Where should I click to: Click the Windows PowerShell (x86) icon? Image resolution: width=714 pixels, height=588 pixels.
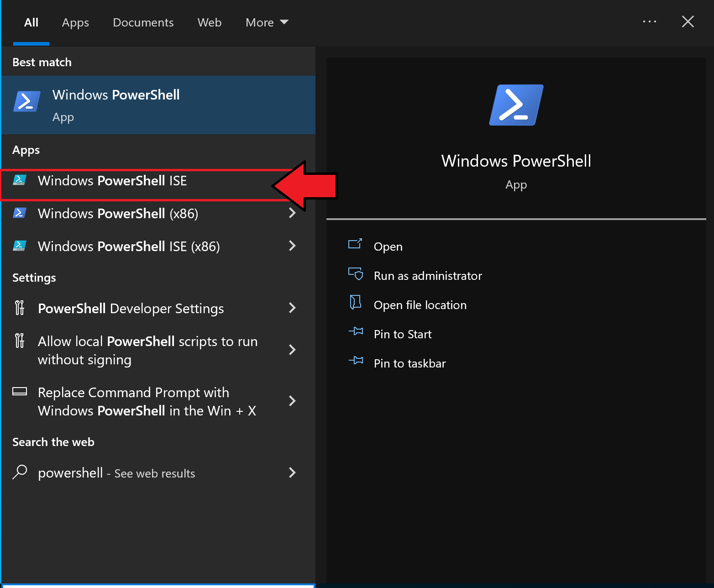point(19,213)
